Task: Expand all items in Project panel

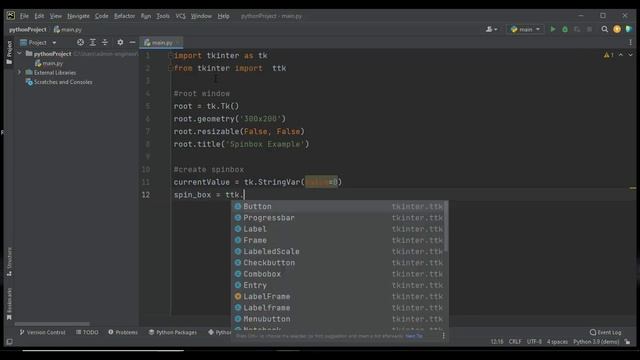Action: tap(93, 42)
